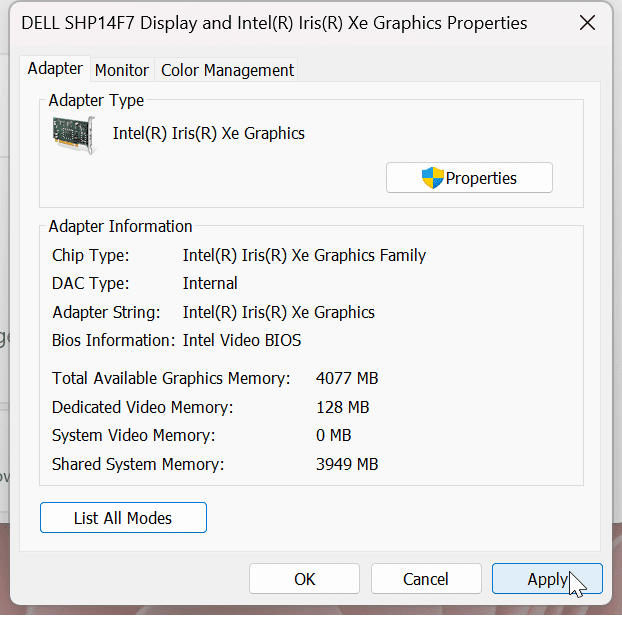
Task: Click the 4077 MB total memory value
Action: click(x=346, y=379)
